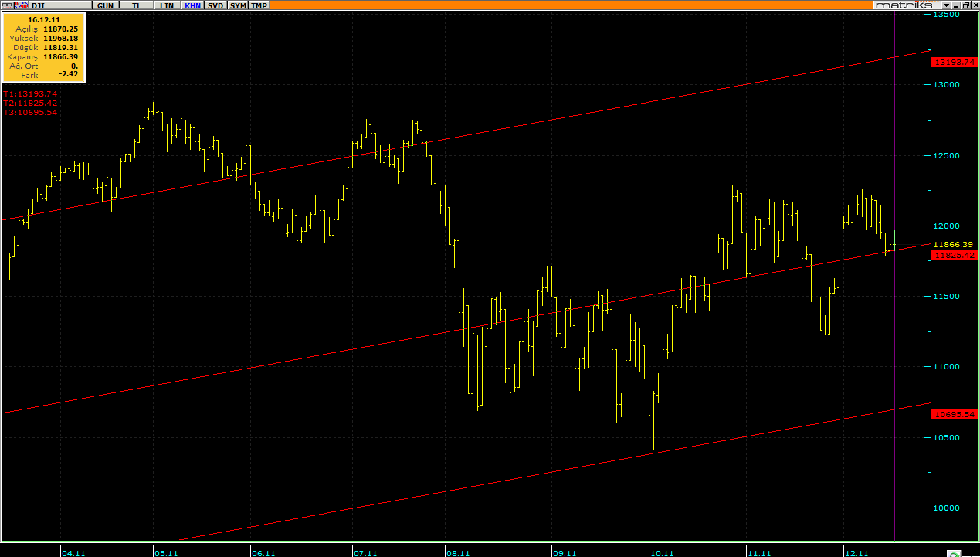
Task: Select the TL currency button
Action: (137, 5)
